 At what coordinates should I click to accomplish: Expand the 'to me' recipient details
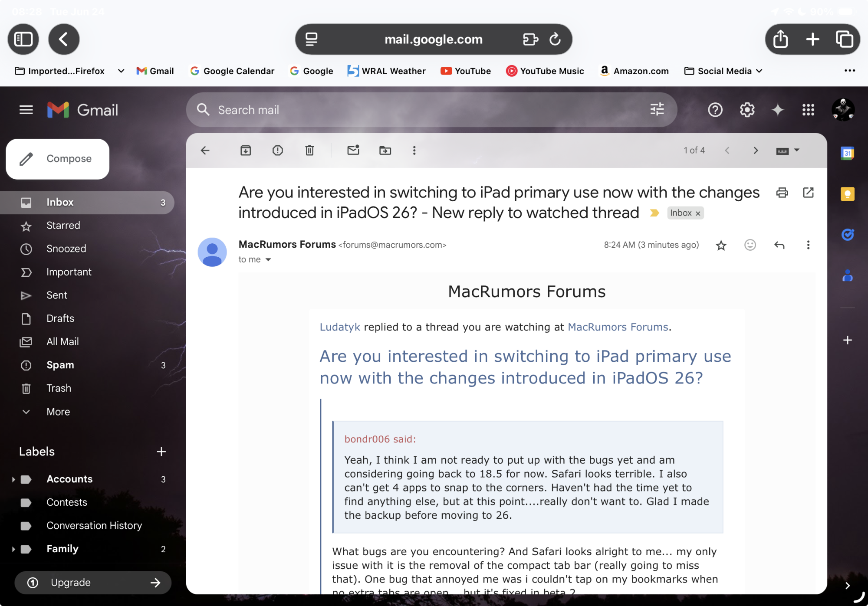268,259
